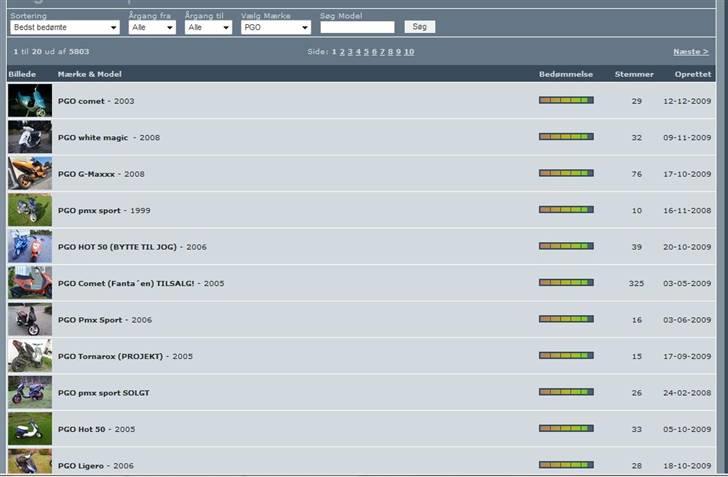Open the PGO pmx sport 1999 thumbnail

click(29, 210)
